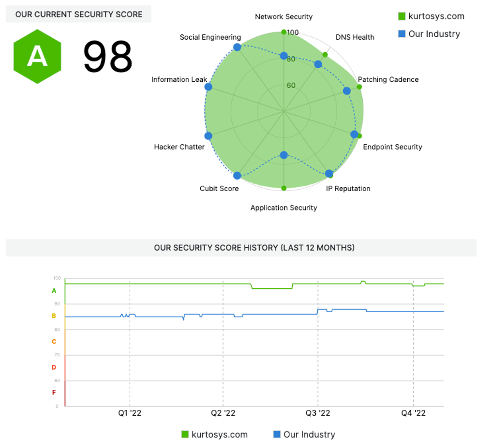
Task: Click the Social Engineering radar axis label
Action: pyautogui.click(x=210, y=37)
